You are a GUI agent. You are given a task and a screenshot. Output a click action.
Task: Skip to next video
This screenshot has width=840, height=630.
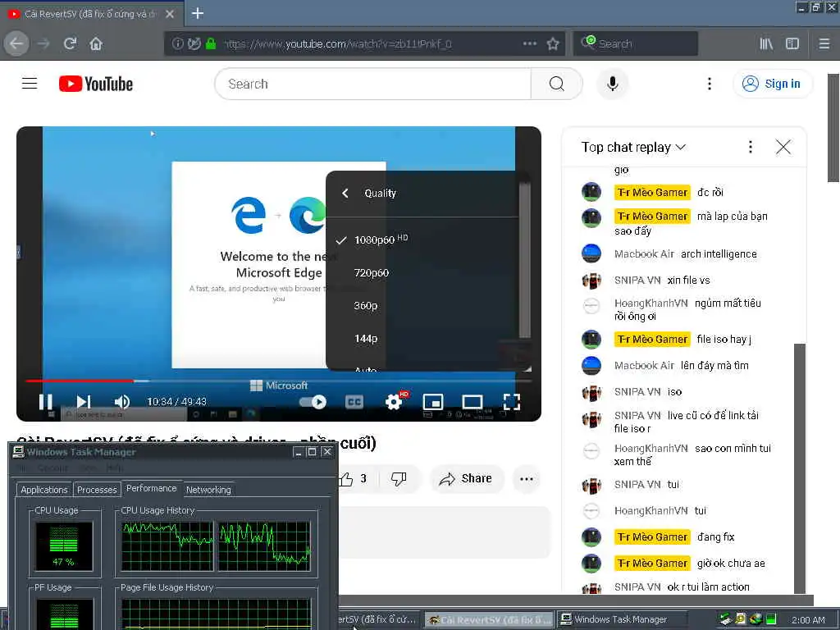[x=84, y=402]
